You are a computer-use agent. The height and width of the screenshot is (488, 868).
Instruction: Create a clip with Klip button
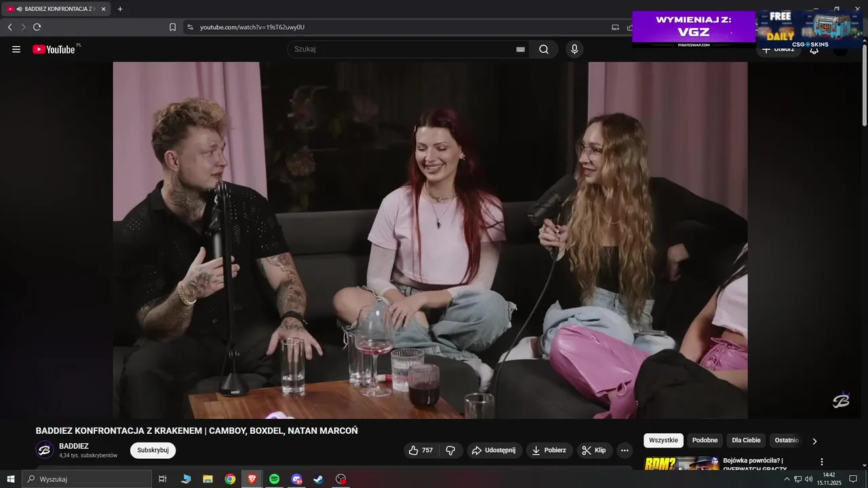[x=595, y=450]
